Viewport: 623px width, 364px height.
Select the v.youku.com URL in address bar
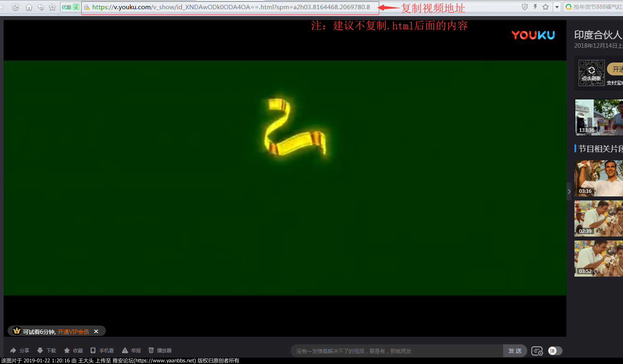pyautogui.click(x=231, y=7)
